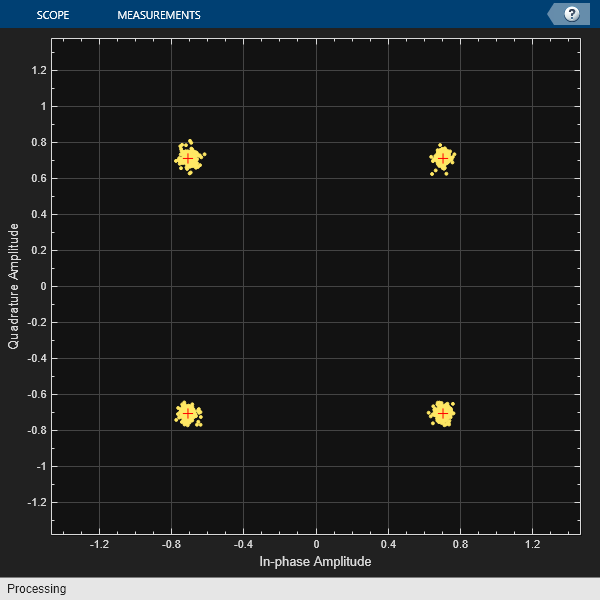Click the 0.4 tick on In-phase axis
This screenshot has width=600, height=600.
click(x=388, y=545)
